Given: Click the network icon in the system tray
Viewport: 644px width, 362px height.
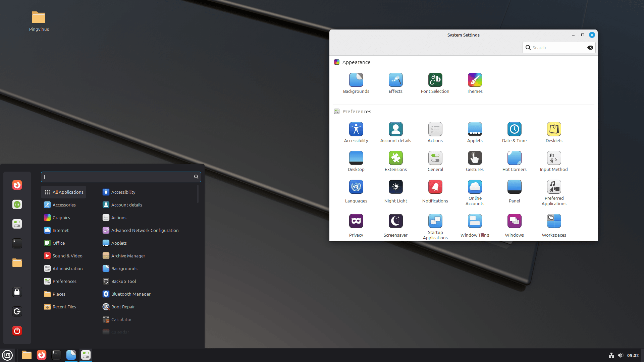Looking at the screenshot, I should tap(611, 355).
